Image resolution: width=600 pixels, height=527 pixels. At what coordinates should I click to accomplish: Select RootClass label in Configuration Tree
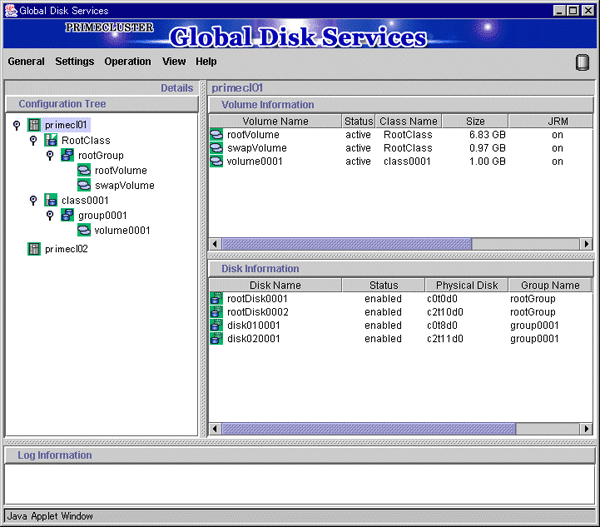click(x=86, y=140)
